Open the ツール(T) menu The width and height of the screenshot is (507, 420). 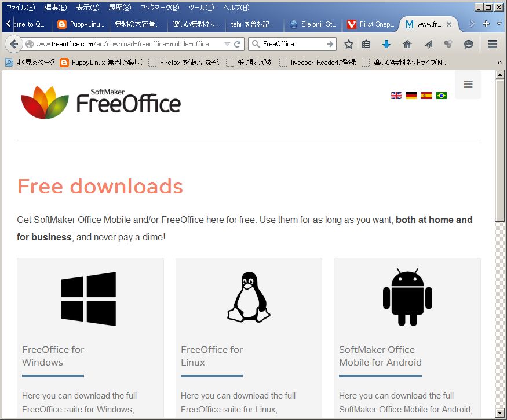201,7
